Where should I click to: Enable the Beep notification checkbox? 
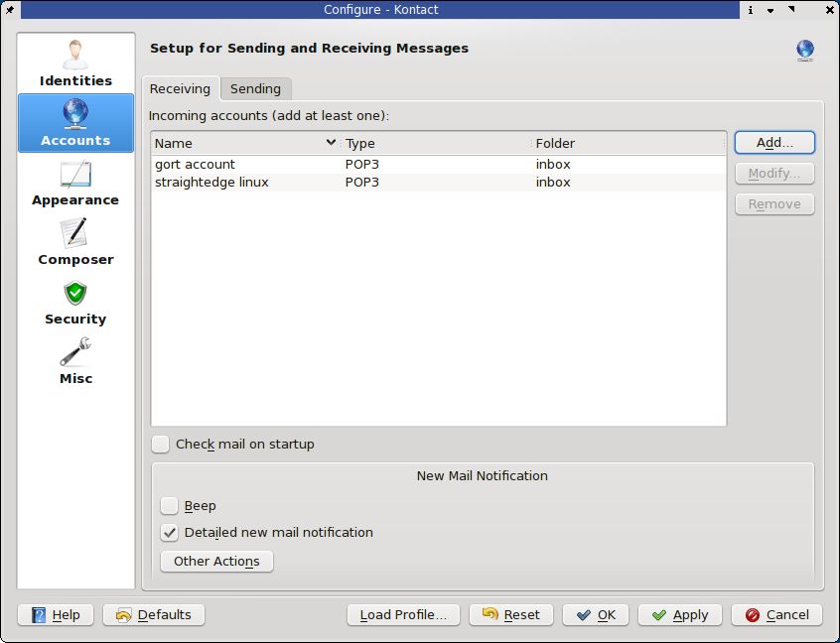pyautogui.click(x=170, y=506)
